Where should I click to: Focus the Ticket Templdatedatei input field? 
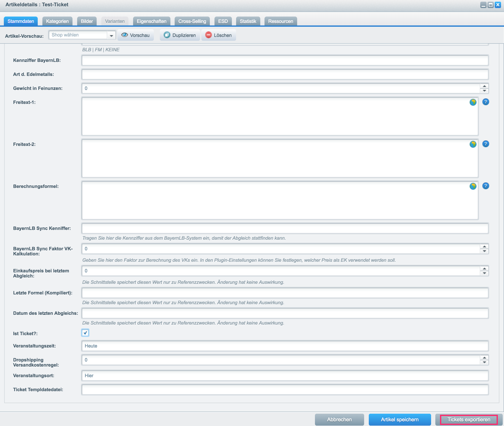[285, 390]
